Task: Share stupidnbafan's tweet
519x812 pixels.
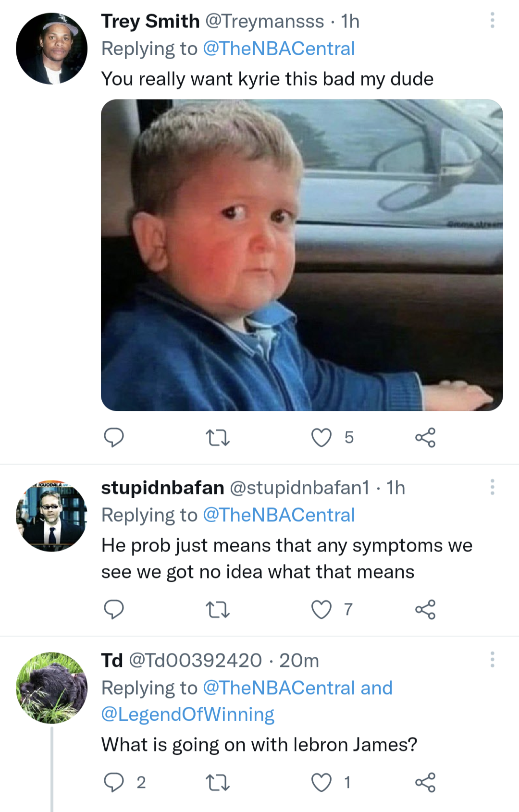Action: 425,610
